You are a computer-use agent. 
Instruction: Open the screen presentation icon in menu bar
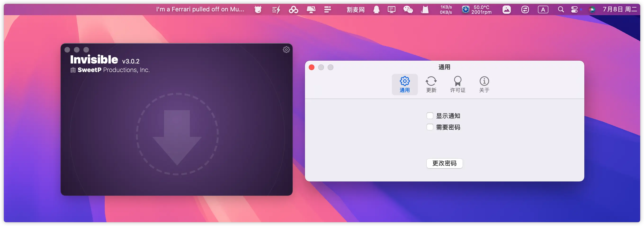(392, 9)
